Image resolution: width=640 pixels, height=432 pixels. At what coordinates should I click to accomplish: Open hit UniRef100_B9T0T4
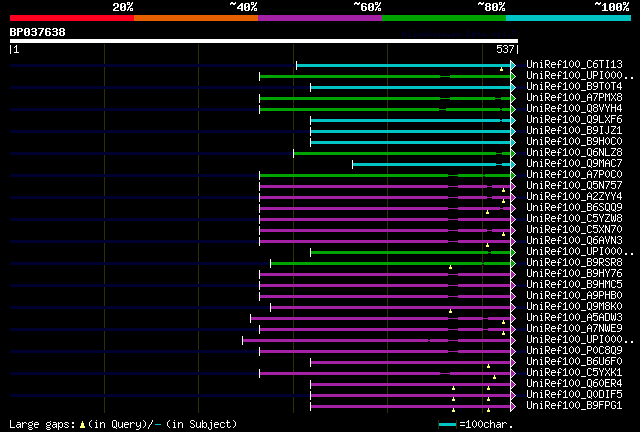(x=574, y=87)
